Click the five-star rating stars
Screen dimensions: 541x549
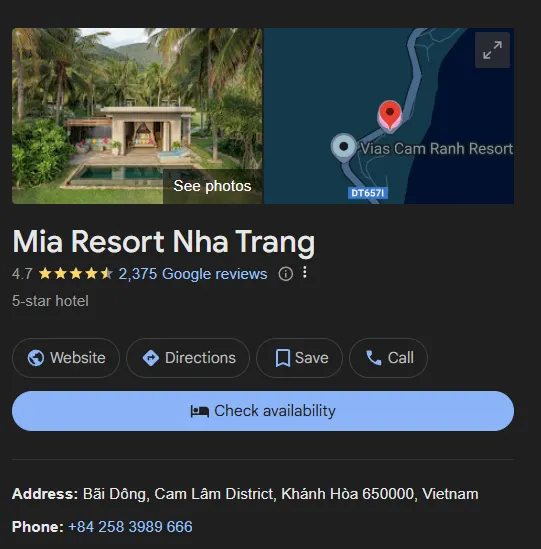(x=76, y=273)
